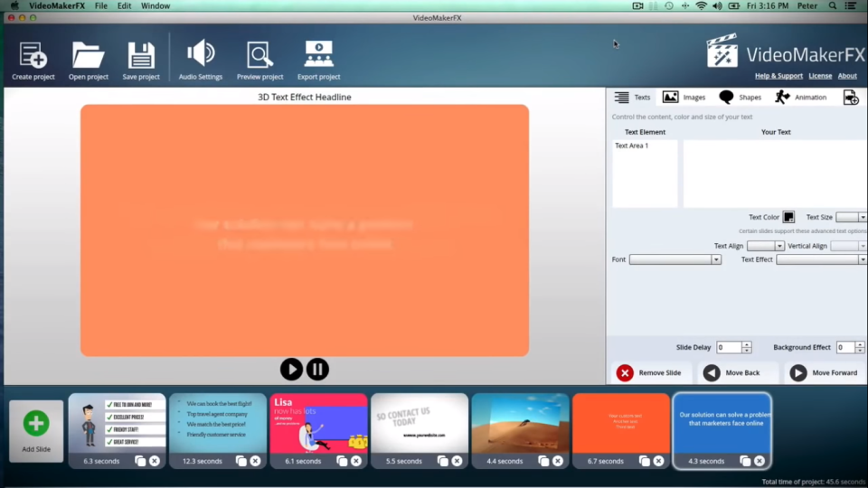Duplicate the 4.4 seconds slide

point(543,461)
